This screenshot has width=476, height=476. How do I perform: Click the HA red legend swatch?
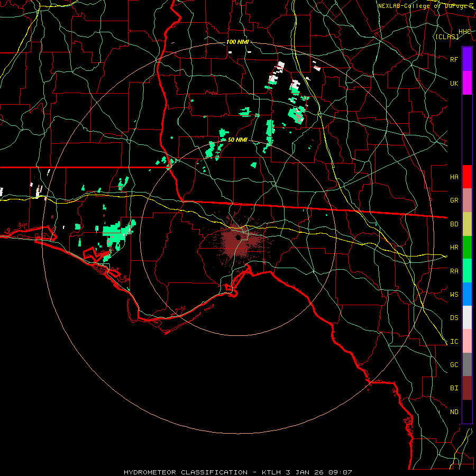click(x=467, y=177)
